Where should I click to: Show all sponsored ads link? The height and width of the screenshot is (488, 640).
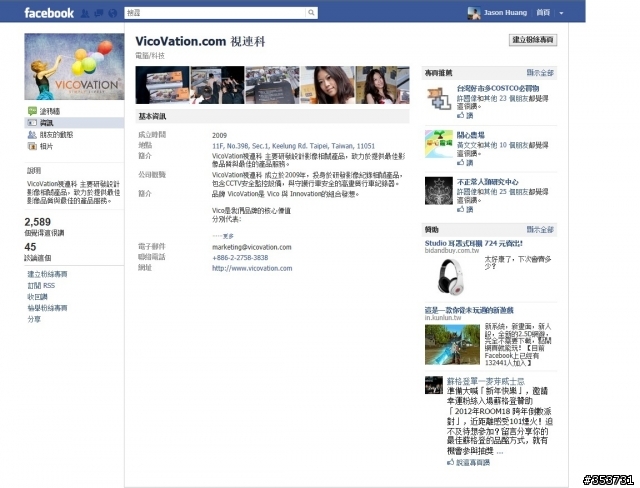point(540,229)
